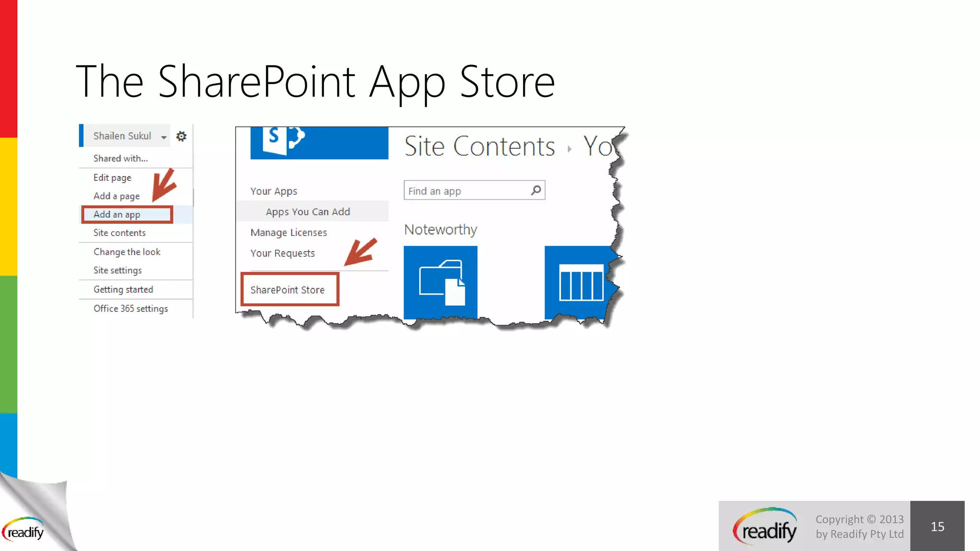Open the document library app tile
This screenshot has height=551, width=980.
click(440, 282)
